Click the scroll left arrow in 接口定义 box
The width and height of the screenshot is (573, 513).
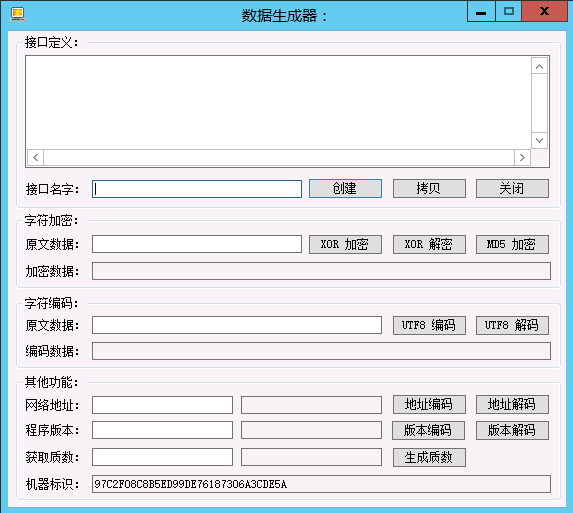35,157
